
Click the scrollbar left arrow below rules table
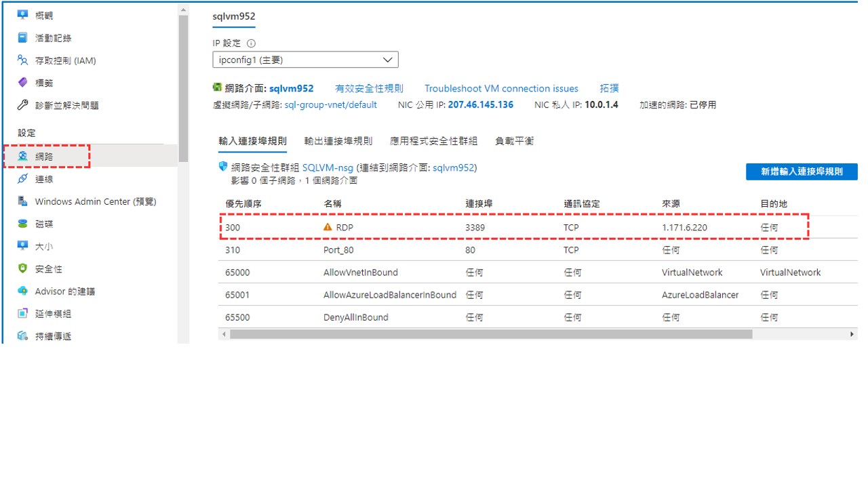222,334
